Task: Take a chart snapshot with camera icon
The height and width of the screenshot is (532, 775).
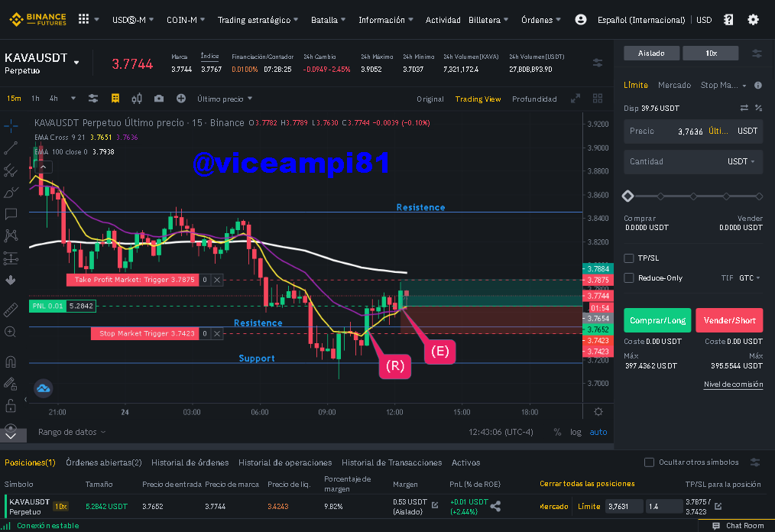Action: coord(159,99)
